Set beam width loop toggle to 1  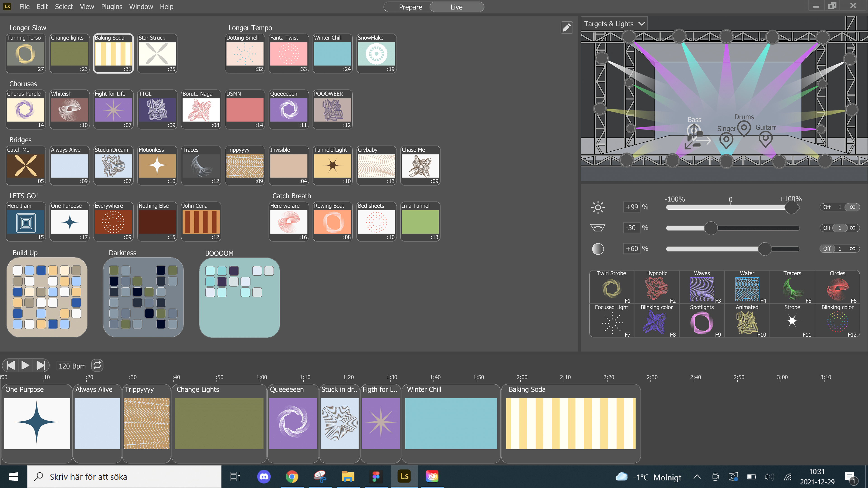tap(840, 228)
